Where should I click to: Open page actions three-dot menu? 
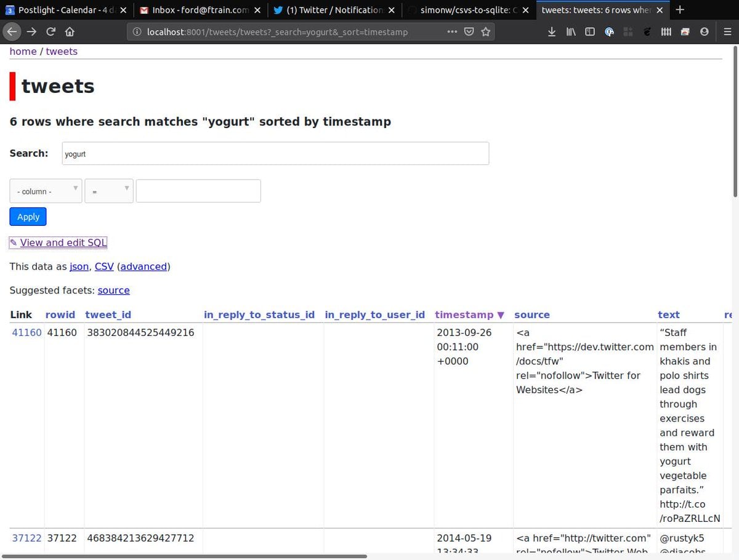(x=452, y=32)
